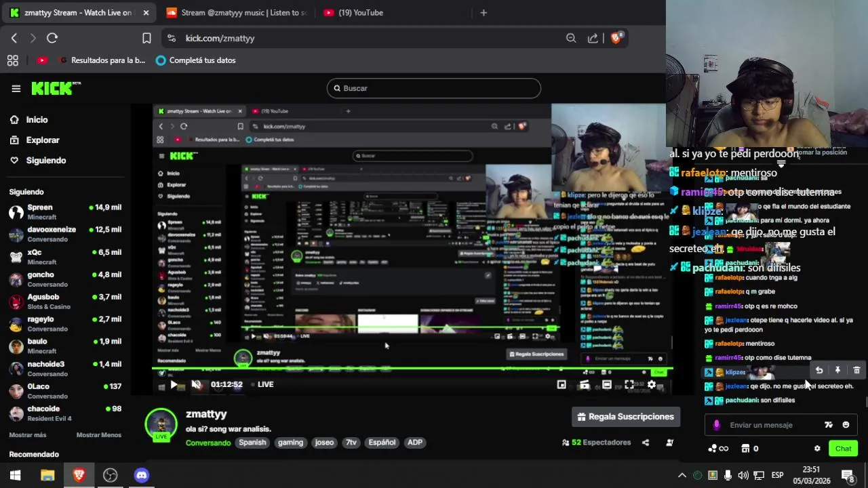Select the Spanish tag

(x=252, y=443)
